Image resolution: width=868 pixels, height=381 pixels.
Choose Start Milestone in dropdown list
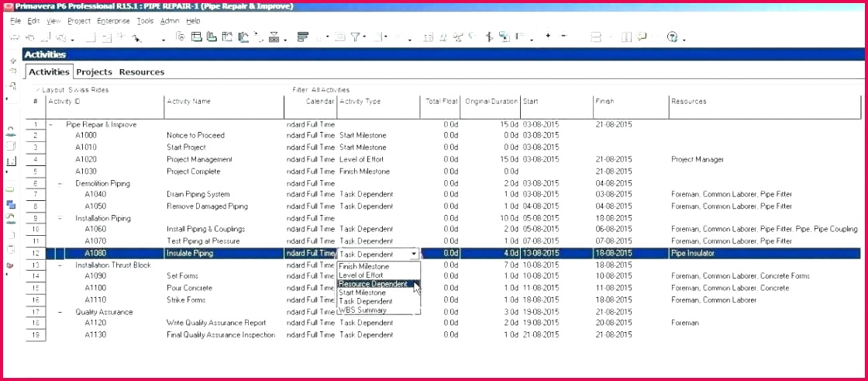379,293
